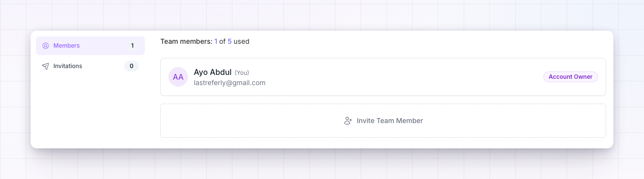Click the Members count badge showing 1
This screenshot has width=644, height=179.
coord(132,46)
